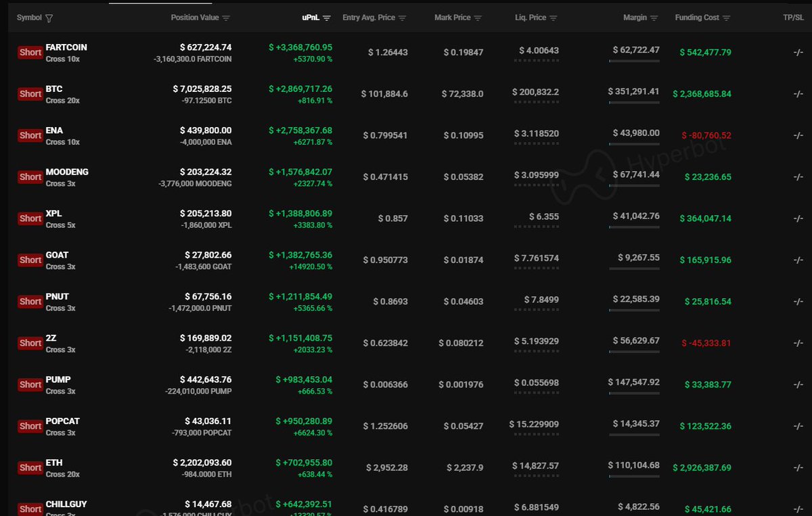The height and width of the screenshot is (516, 812).
Task: Click the ETH margin usage bar
Action: pyautogui.click(x=634, y=476)
